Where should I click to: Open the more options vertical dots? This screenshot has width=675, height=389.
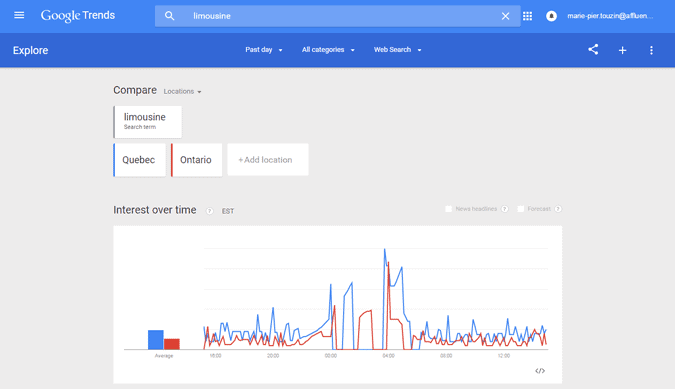[x=651, y=50]
